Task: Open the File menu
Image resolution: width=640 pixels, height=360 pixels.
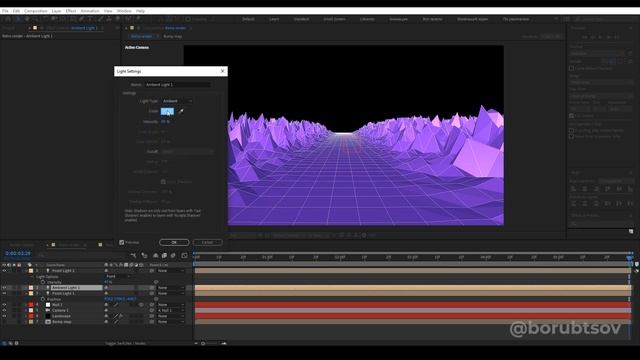Action: 5,11
